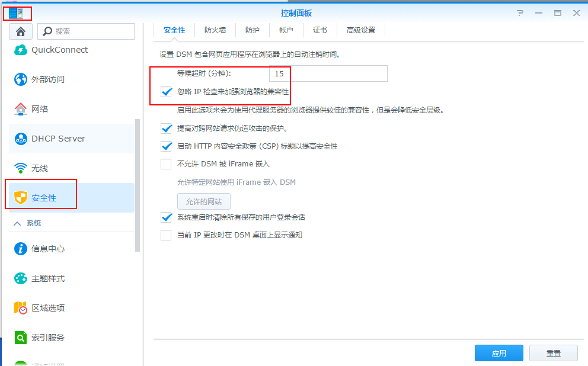Open the 证书 tab

(x=320, y=30)
